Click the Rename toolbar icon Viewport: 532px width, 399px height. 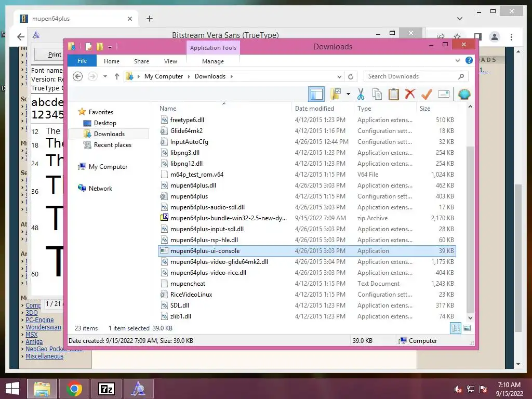444,94
